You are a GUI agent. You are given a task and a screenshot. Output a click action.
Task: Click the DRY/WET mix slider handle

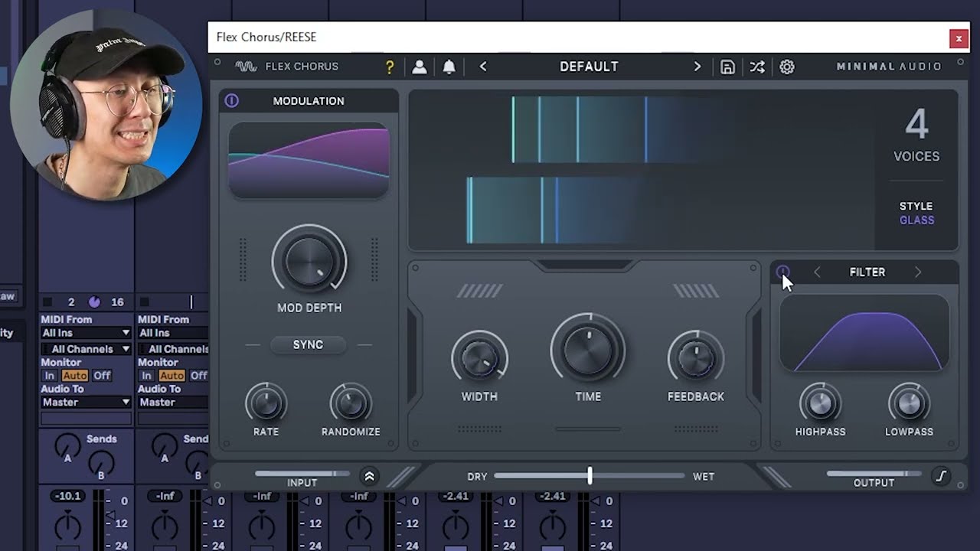click(x=590, y=476)
